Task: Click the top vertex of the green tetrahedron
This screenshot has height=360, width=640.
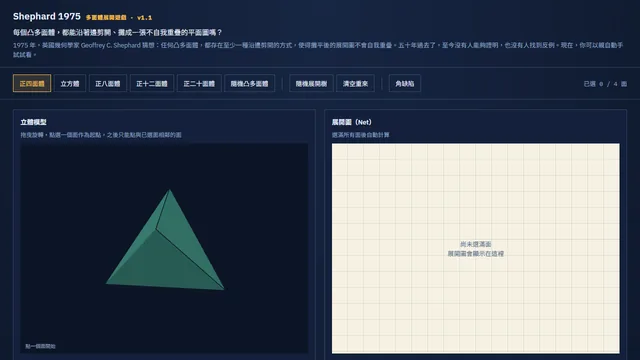Action: tap(169, 190)
